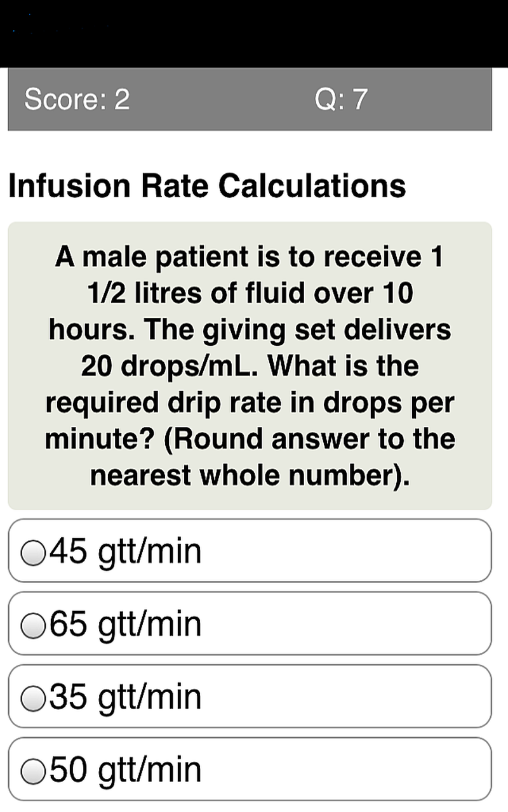Tap the second answer row

click(251, 624)
